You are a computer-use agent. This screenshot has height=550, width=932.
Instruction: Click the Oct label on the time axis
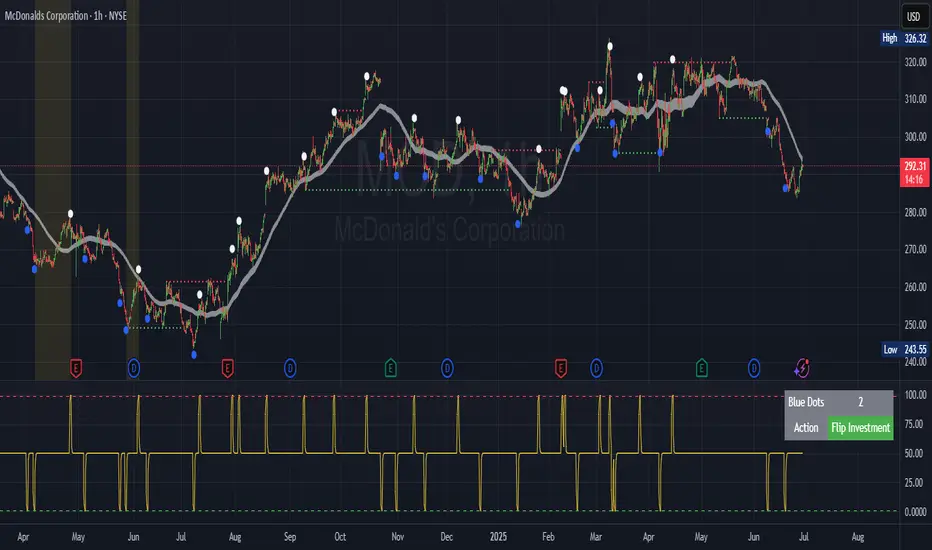click(340, 536)
